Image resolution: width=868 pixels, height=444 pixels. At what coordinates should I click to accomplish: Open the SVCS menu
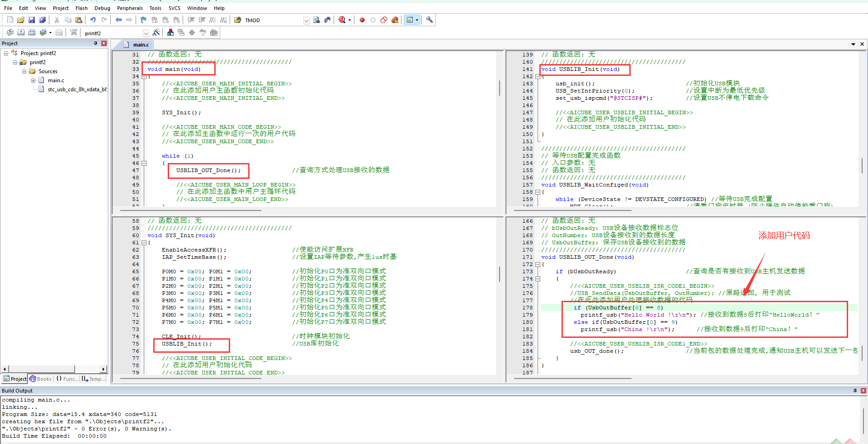coord(175,8)
